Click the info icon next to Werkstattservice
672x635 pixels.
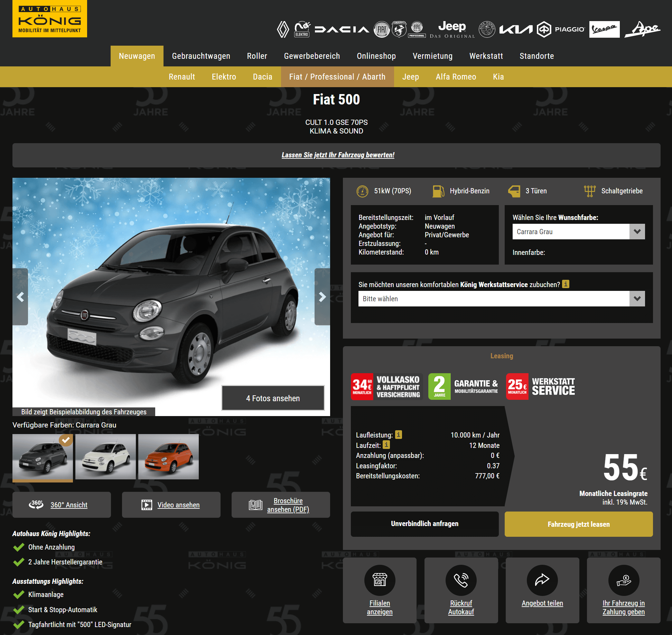566,284
